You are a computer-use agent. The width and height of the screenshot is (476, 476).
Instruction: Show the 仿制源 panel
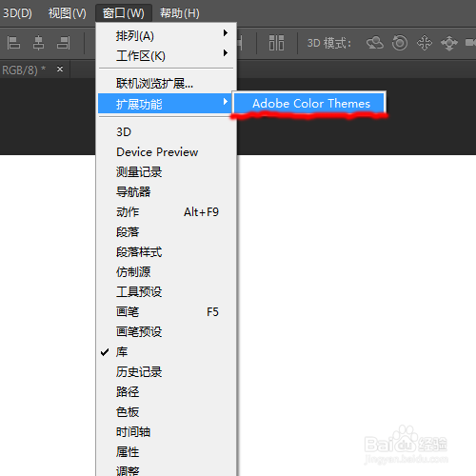[167, 272]
